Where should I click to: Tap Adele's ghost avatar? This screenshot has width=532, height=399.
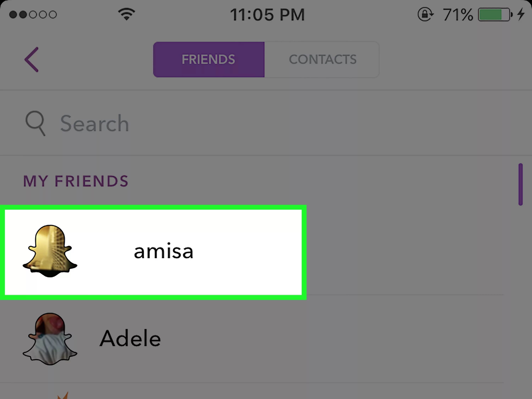pyautogui.click(x=50, y=339)
